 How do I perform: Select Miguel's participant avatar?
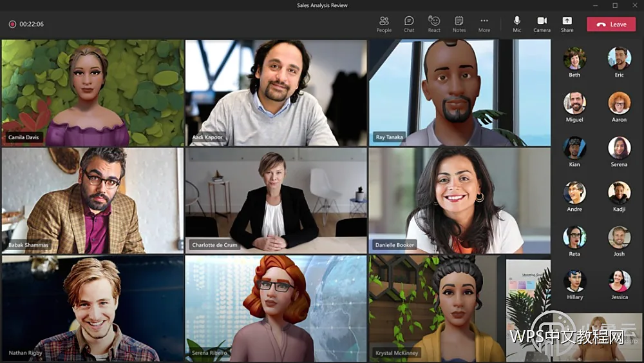point(574,103)
